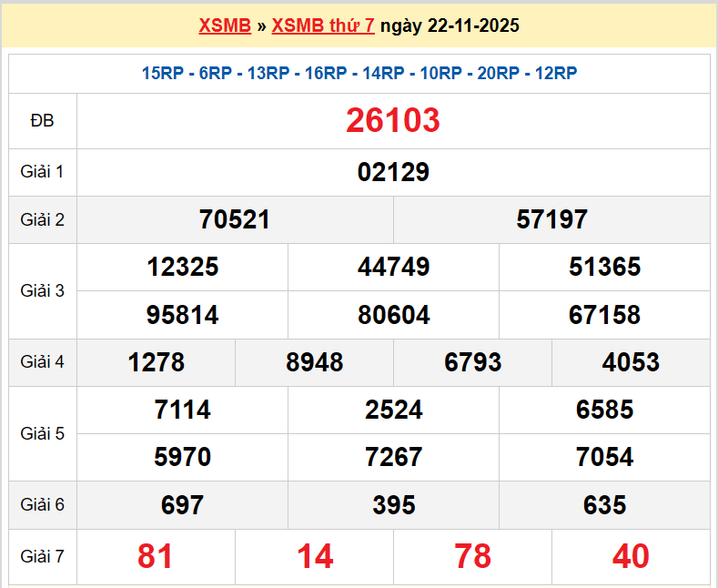Select the Giải 2 number 57197

click(x=551, y=219)
